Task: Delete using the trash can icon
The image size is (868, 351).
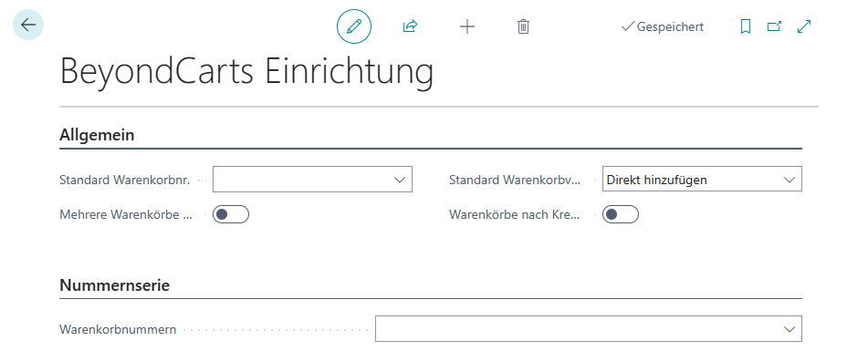Action: (x=523, y=26)
